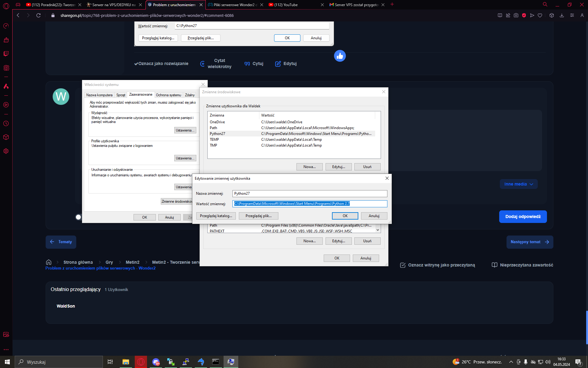Click the snapshot camera icon in address bar
588x368 pixels.
coord(516,15)
